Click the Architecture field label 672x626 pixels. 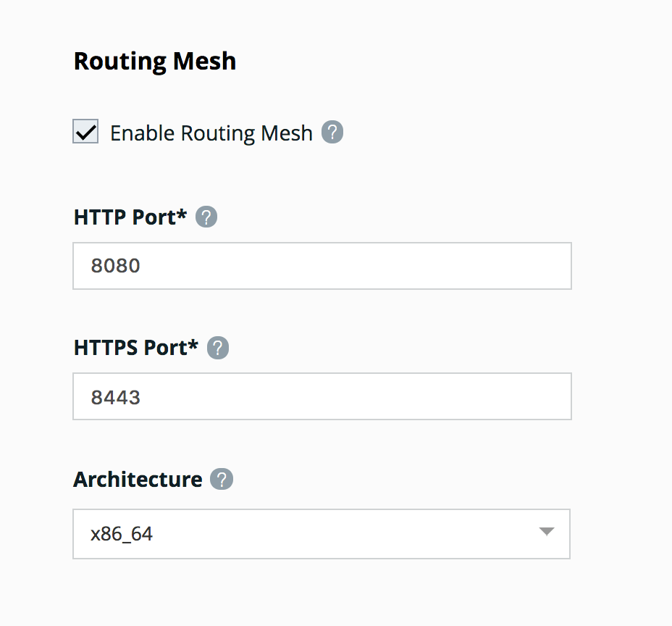pos(138,479)
